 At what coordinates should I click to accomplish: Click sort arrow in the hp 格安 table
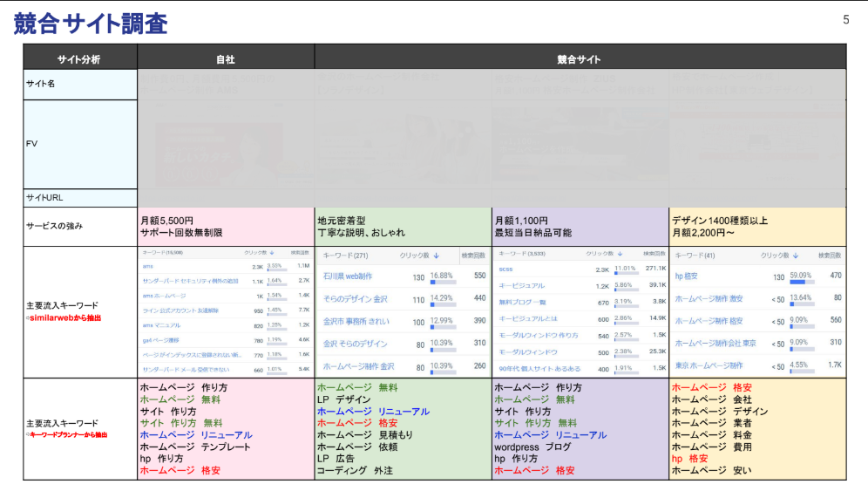[x=797, y=256]
